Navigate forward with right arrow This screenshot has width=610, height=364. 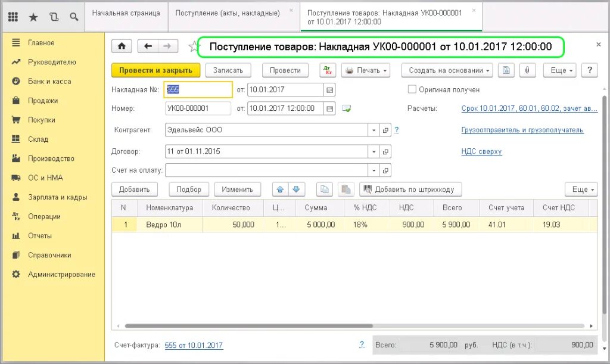[x=167, y=46]
